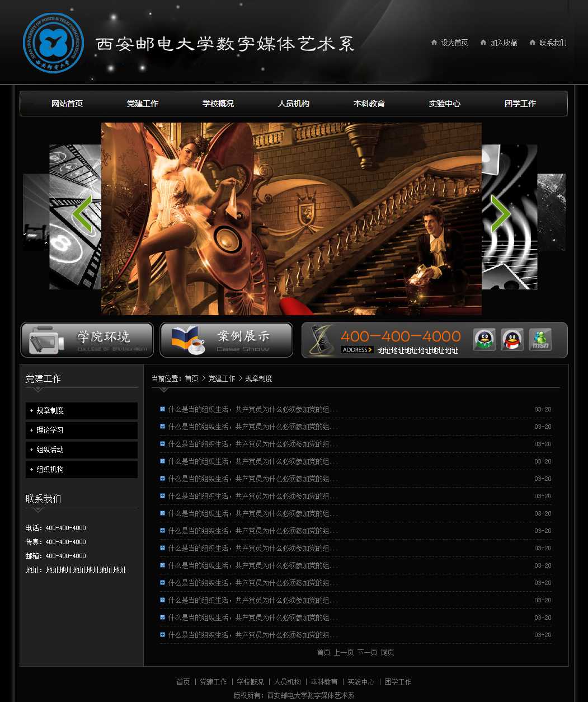Click the green left carousel arrow
The width and height of the screenshot is (588, 702).
coord(82,214)
